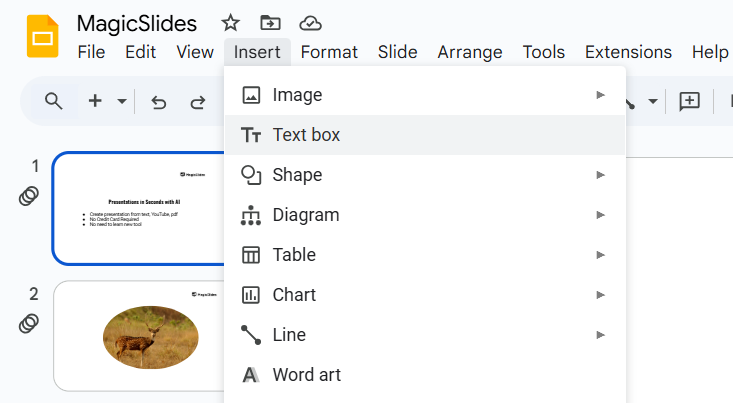Select slide 2 thumbnail with deer image
The width and height of the screenshot is (733, 403).
[x=140, y=336]
